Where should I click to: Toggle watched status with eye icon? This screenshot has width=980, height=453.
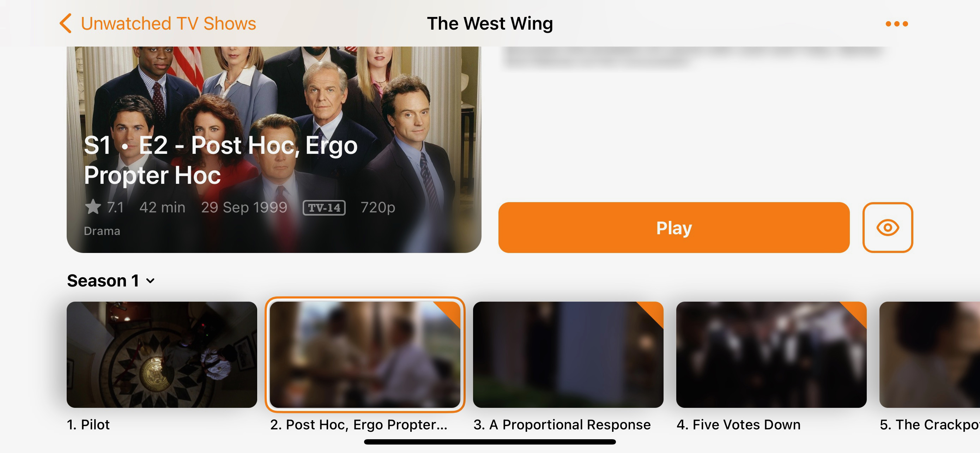[x=888, y=228]
